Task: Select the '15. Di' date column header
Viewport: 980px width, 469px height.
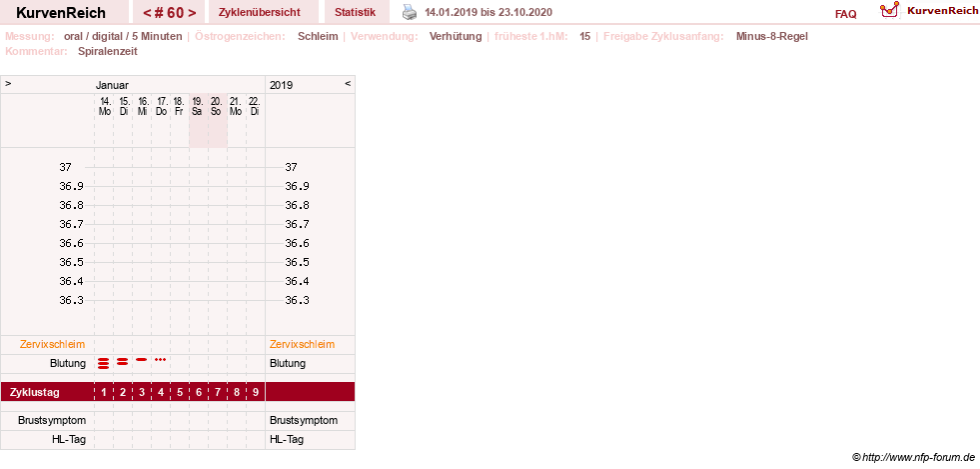Action: tap(123, 106)
